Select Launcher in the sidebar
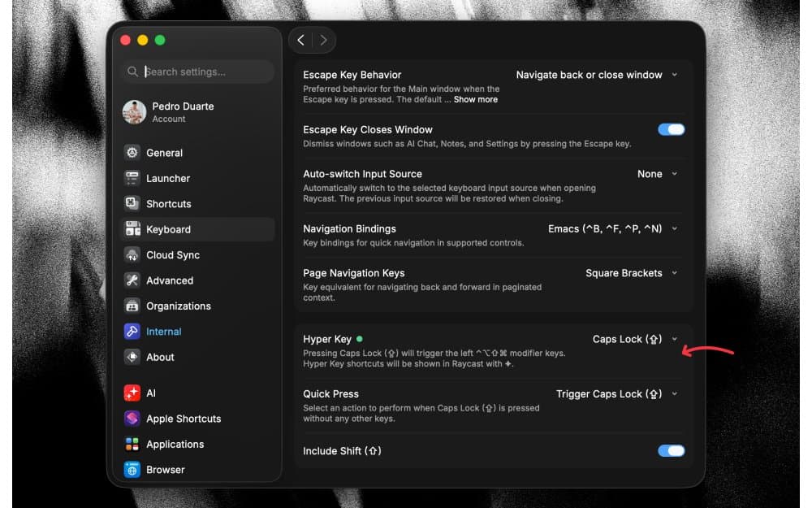812x508 pixels. pos(198,178)
